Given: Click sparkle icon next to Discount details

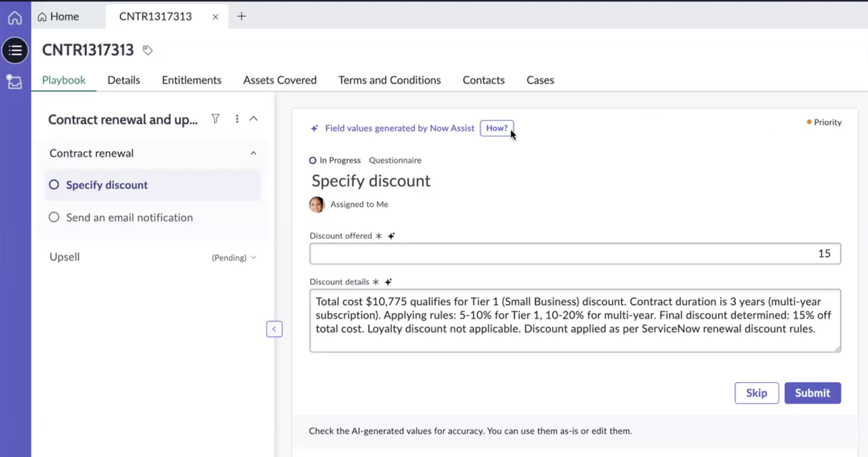Looking at the screenshot, I should point(388,281).
